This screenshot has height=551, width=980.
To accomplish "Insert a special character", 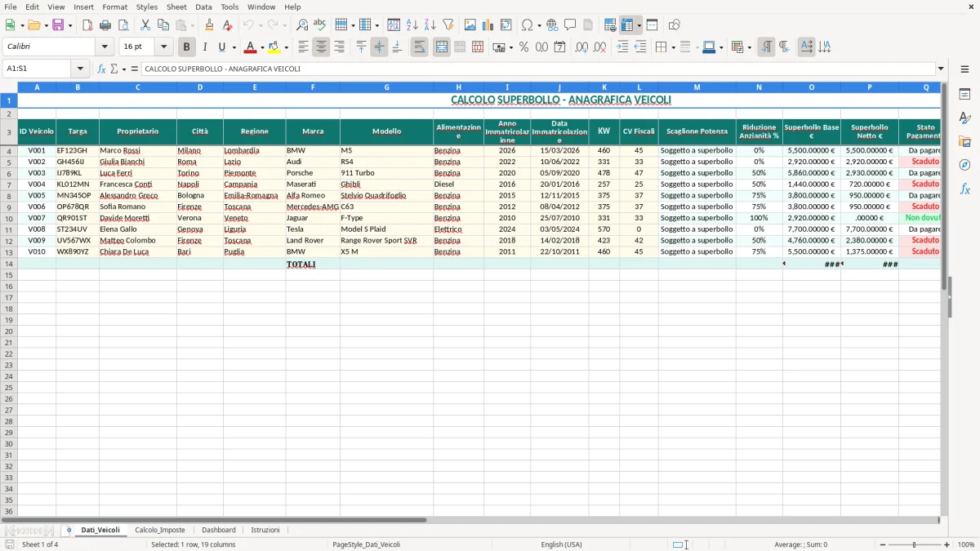I will click(x=528, y=25).
